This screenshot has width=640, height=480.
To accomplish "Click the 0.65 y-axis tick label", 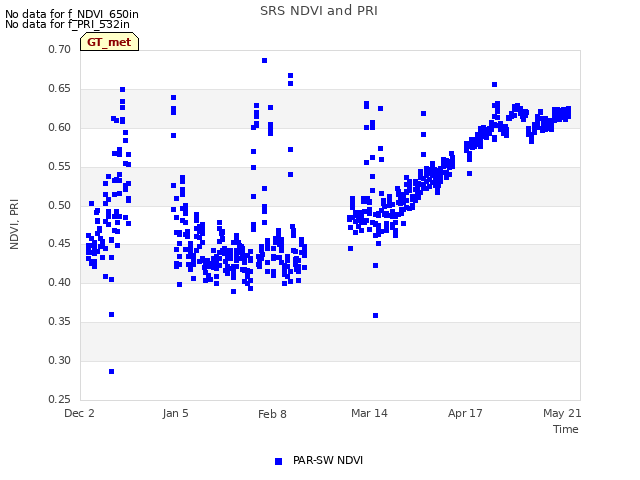I will (x=60, y=89).
